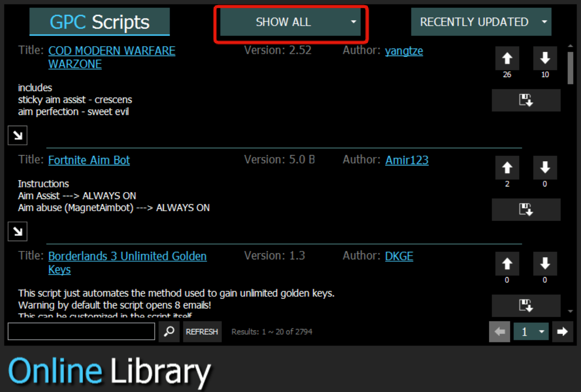Downvote the COD Modern Warfare Warzone script

[545, 58]
